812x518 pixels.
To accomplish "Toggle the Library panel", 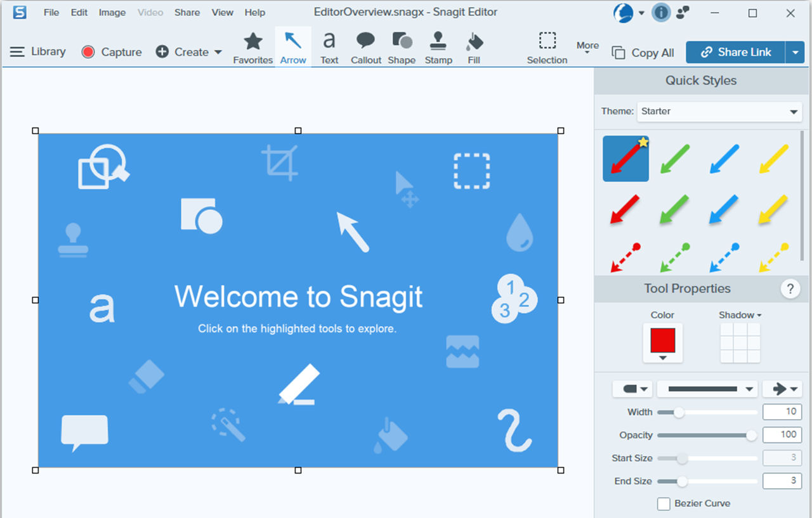I will [x=38, y=52].
